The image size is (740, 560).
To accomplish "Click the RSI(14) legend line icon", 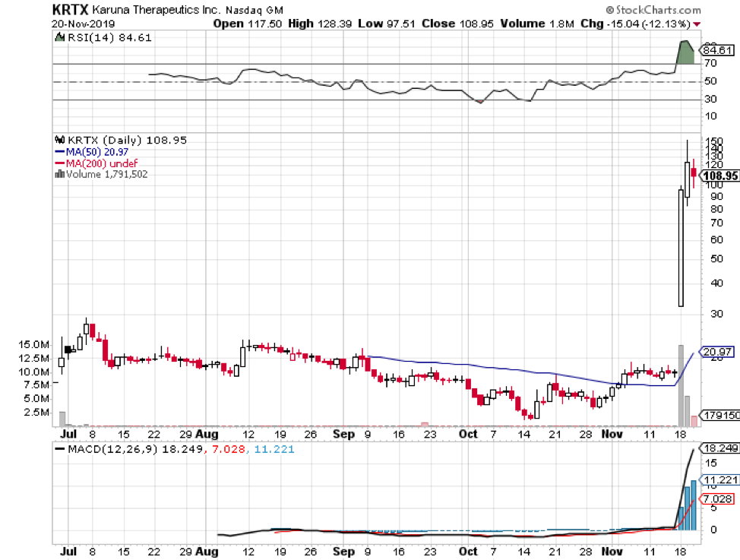I will click(59, 36).
